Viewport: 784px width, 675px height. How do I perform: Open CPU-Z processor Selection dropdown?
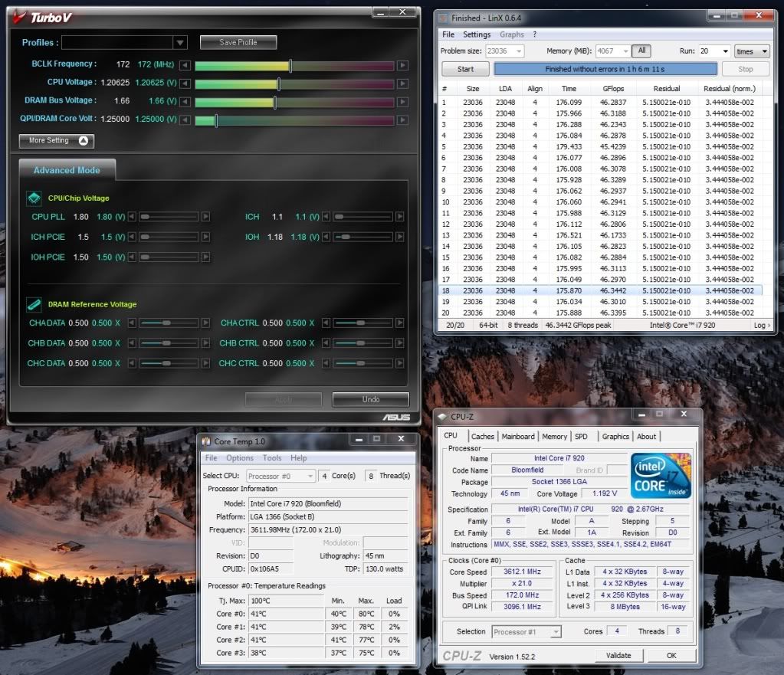[556, 632]
